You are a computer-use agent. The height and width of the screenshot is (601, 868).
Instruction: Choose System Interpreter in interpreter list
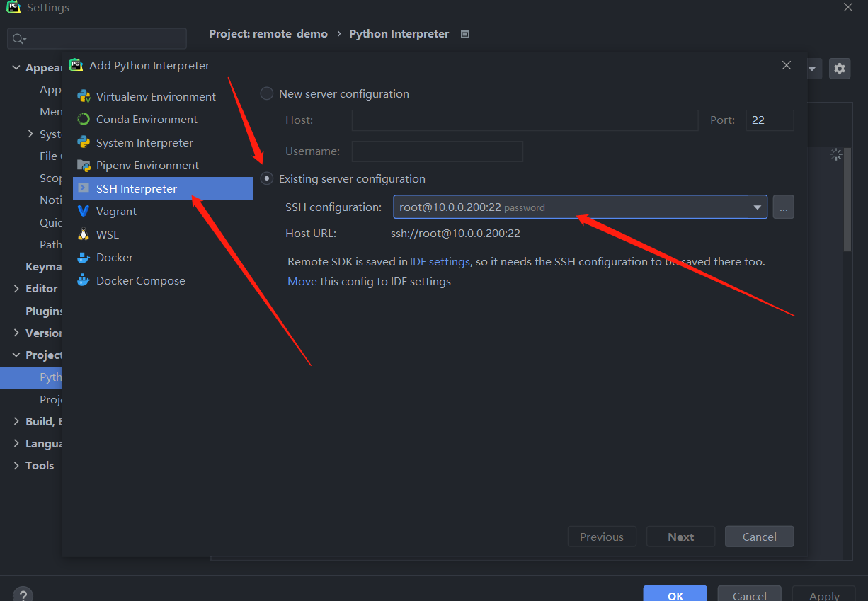pyautogui.click(x=163, y=142)
